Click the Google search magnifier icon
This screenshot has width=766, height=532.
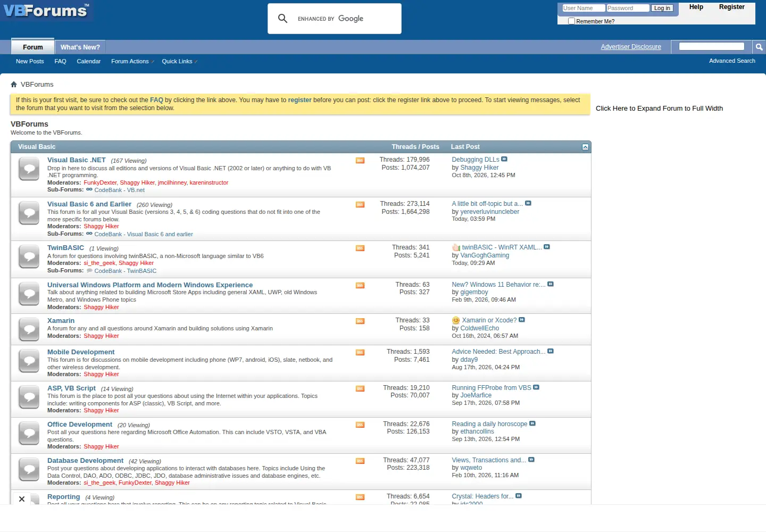point(283,19)
